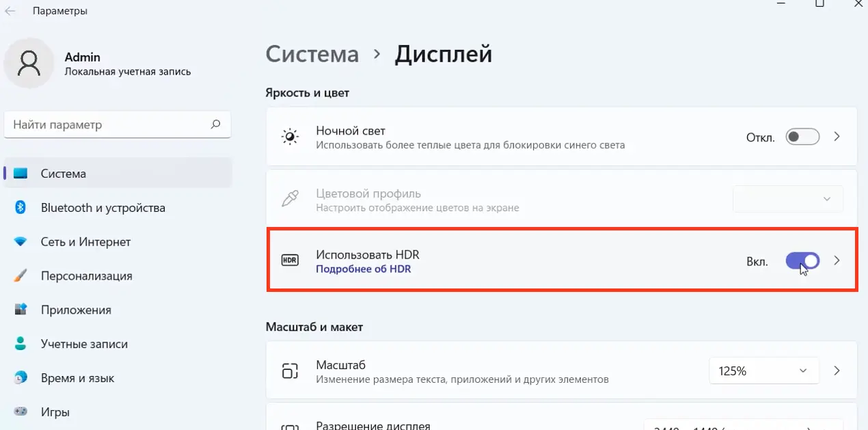Click the Ночной свет title text

coord(351,131)
